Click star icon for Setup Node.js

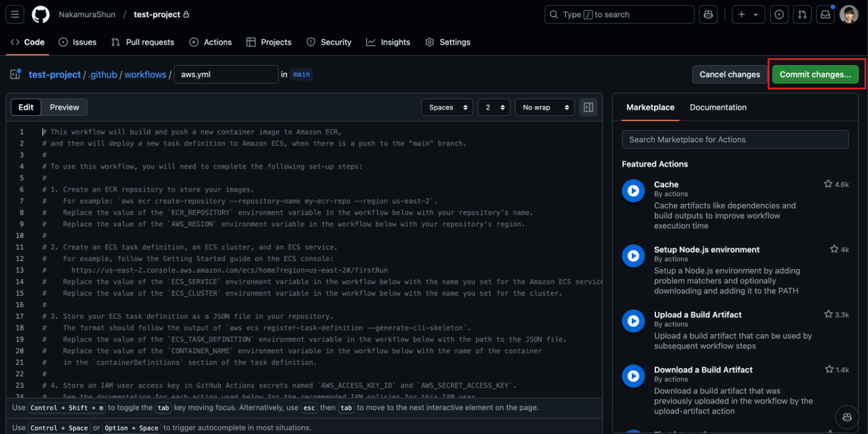[x=835, y=249]
